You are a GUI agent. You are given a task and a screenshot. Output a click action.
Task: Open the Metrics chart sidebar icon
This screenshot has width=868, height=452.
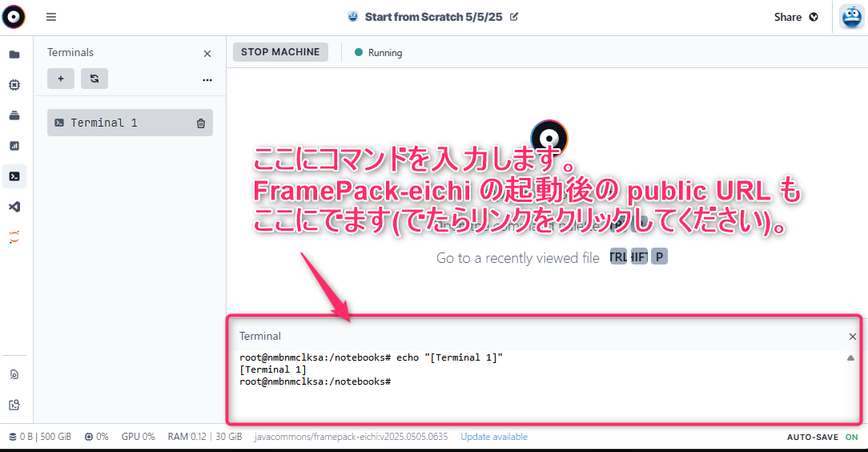pos(14,146)
